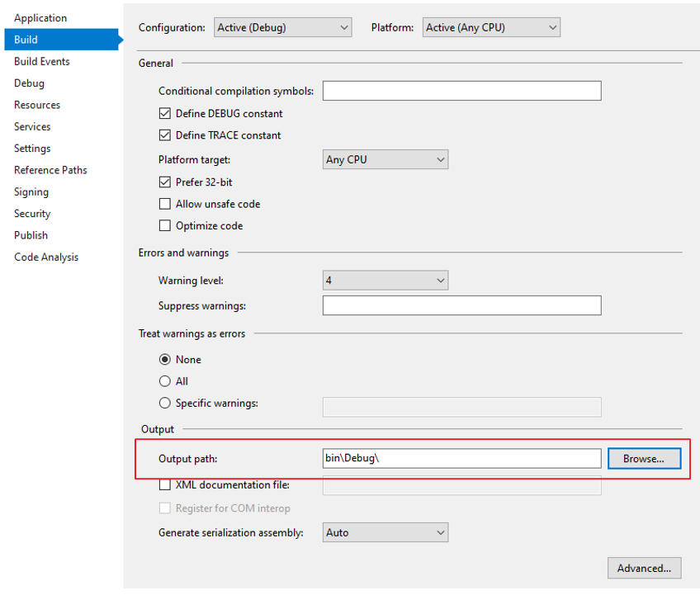700x595 pixels.
Task: Expand Generate serialization assembly dropdown
Action: coord(385,532)
